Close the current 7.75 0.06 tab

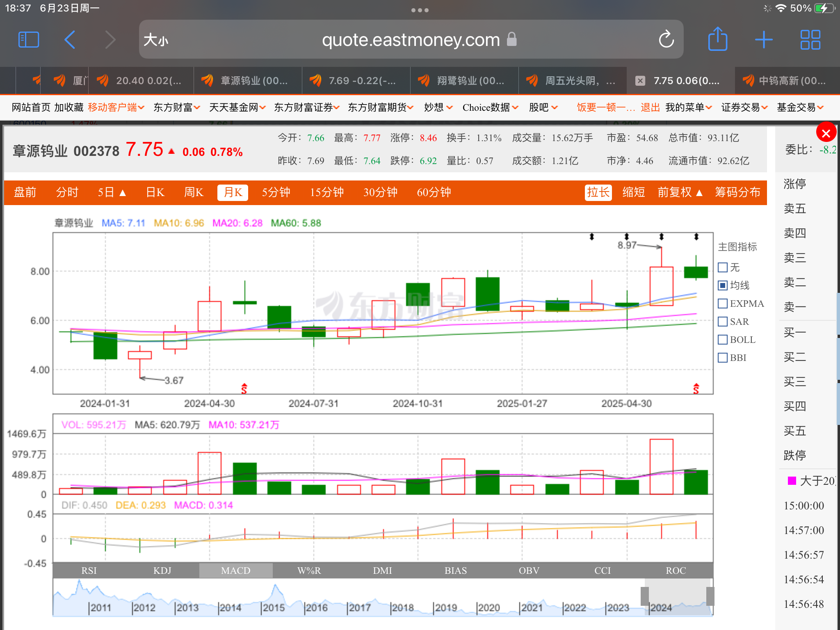[640, 81]
